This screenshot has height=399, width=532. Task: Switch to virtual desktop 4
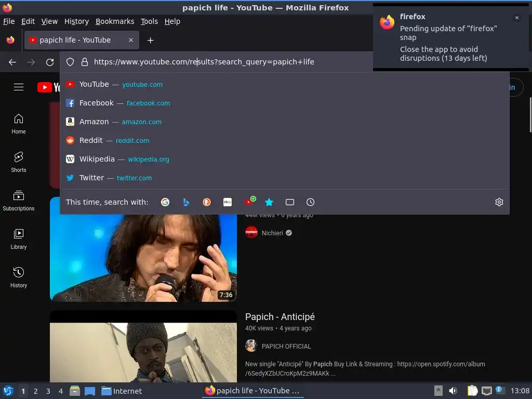(61, 391)
